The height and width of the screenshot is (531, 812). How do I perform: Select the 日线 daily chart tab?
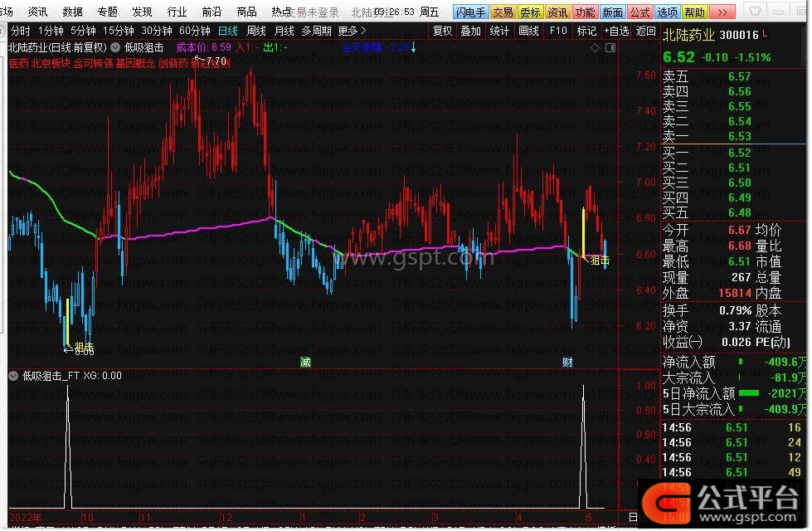click(228, 31)
